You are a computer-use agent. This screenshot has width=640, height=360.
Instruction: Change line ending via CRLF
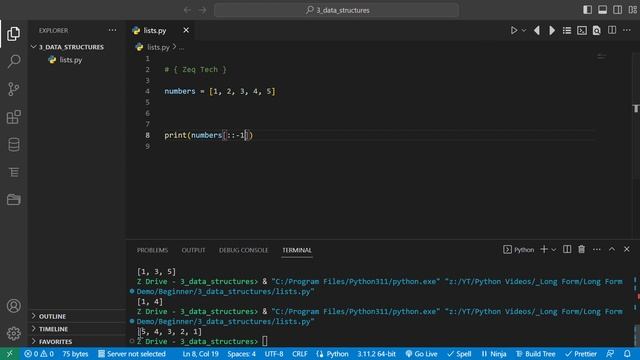tap(300, 354)
